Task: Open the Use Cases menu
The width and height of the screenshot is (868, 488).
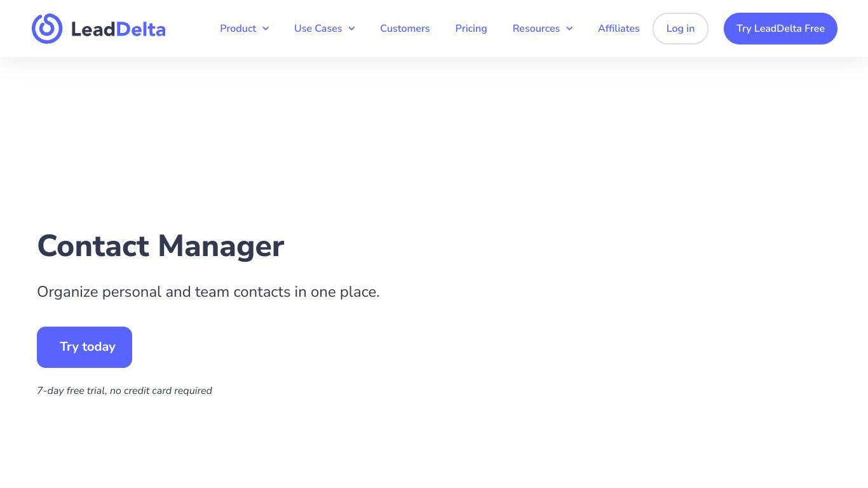Action: (x=318, y=29)
